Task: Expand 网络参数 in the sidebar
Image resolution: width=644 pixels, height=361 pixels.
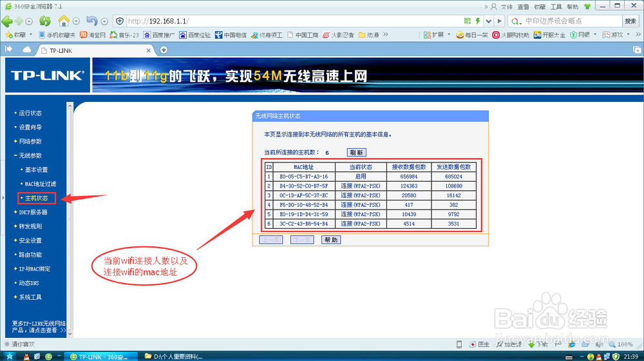Action: [30, 141]
